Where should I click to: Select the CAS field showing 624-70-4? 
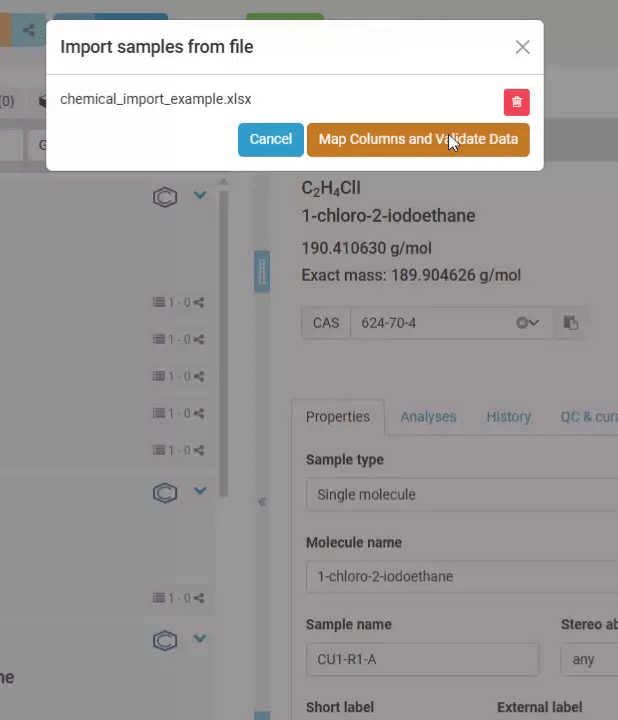(451, 323)
